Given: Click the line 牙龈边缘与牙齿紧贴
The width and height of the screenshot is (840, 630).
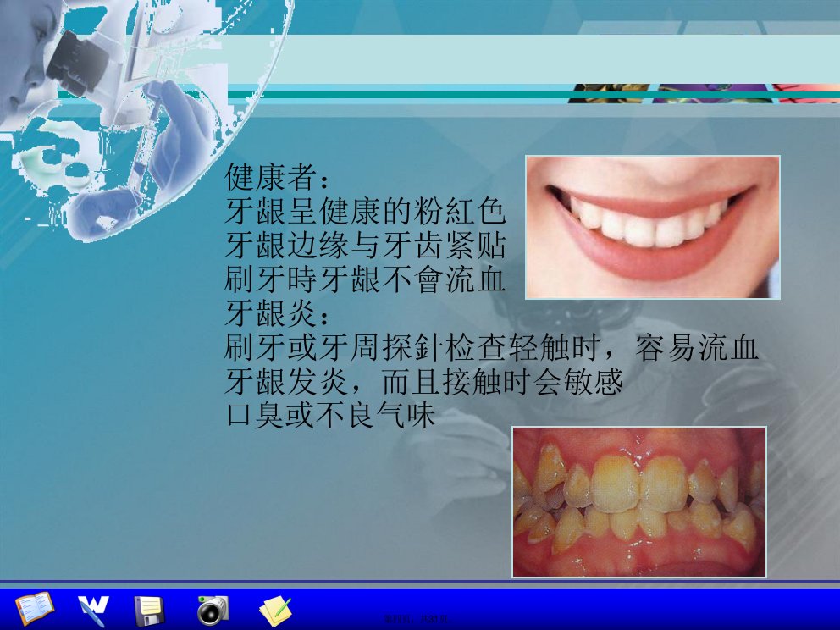Looking at the screenshot, I should (x=365, y=246).
